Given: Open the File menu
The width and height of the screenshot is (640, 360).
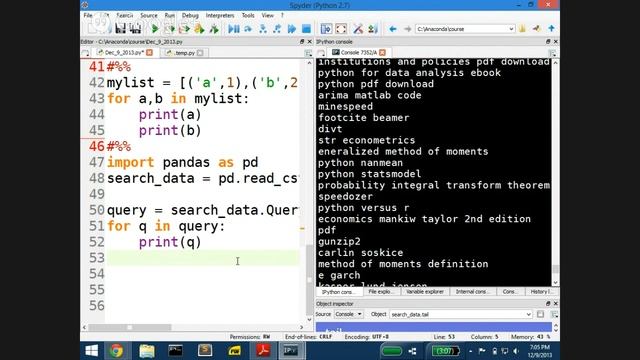Looking at the screenshot, I should point(88,16).
